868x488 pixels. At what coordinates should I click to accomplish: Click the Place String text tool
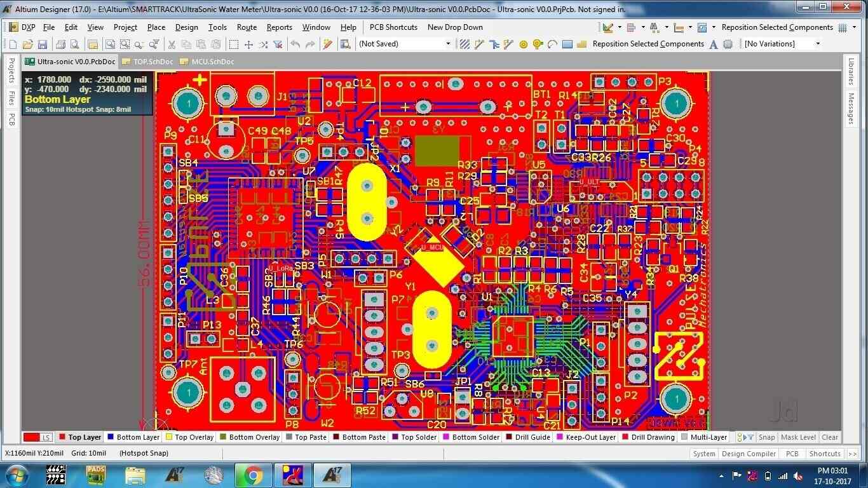(x=714, y=44)
